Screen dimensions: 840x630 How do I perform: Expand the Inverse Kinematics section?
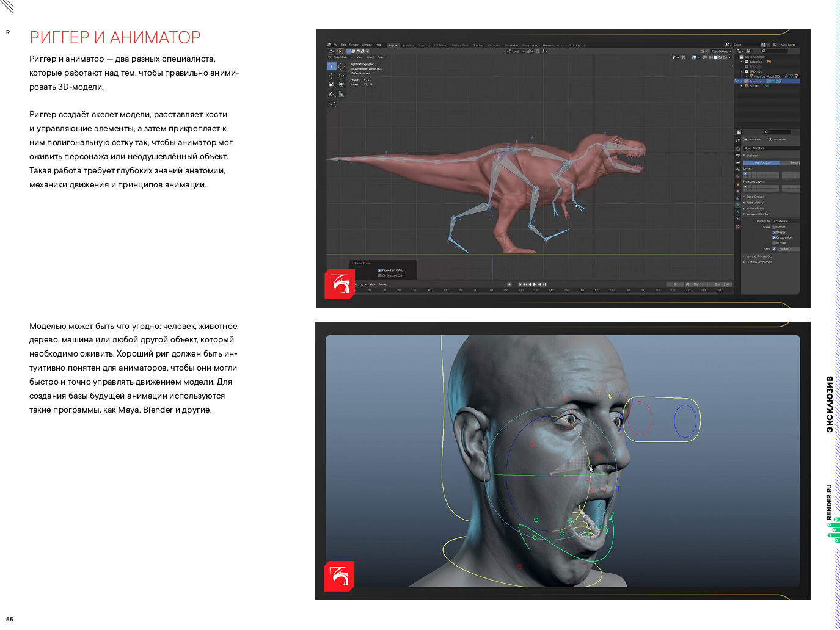coord(759,256)
